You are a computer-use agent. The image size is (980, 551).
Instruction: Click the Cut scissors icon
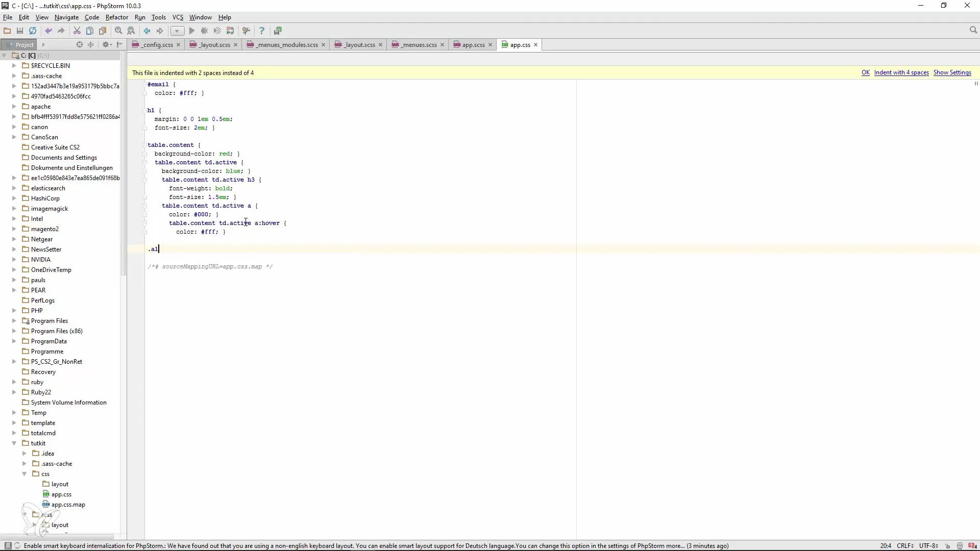pyautogui.click(x=77, y=31)
